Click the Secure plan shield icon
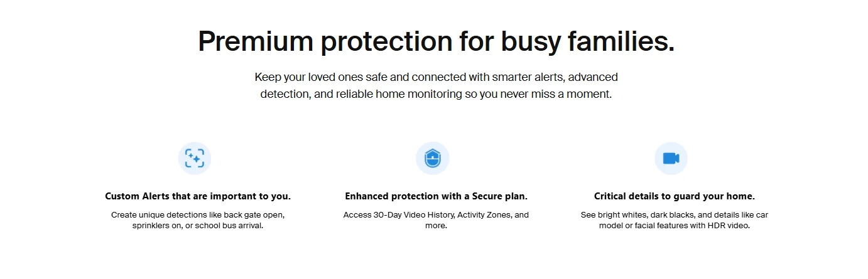 433,159
